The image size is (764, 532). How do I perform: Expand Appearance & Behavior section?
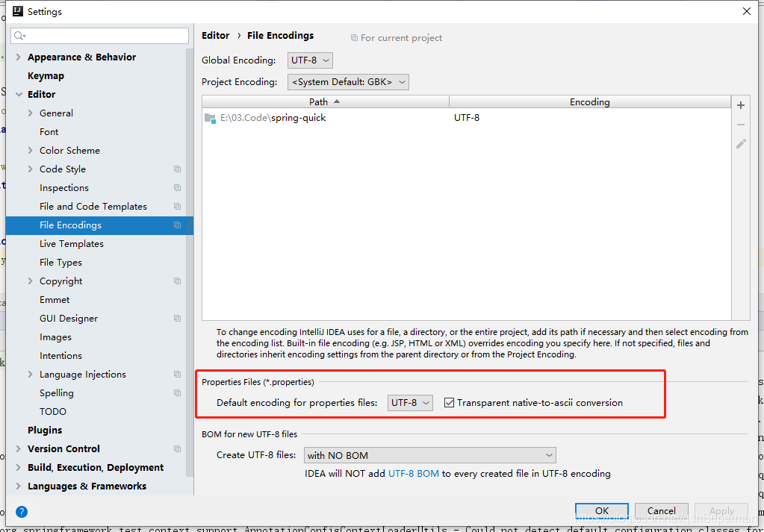coord(19,57)
